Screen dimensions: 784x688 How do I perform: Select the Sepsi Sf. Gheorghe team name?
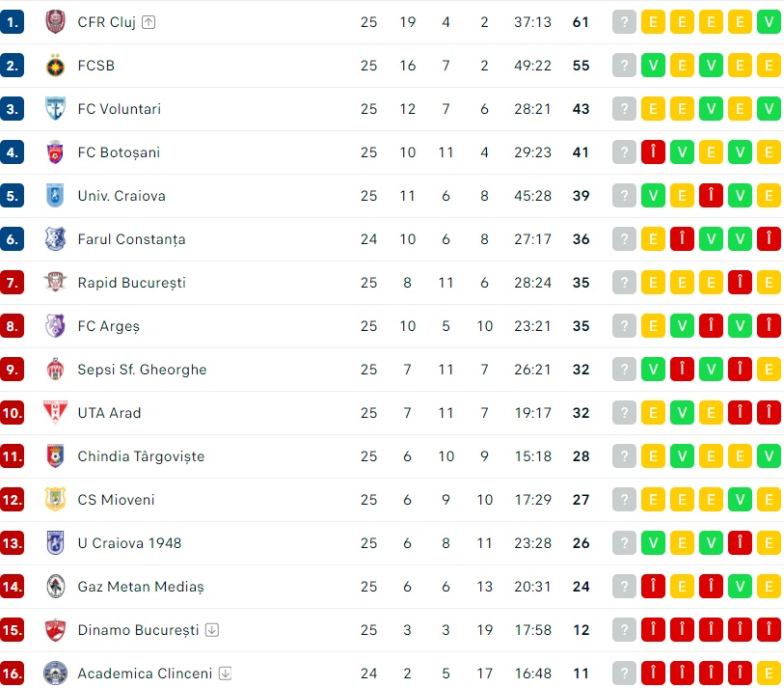[142, 370]
